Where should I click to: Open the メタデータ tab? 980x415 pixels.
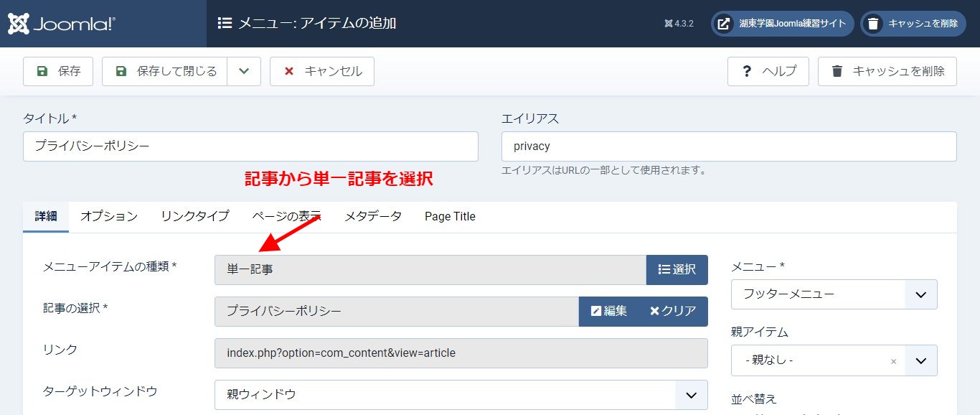[x=373, y=216]
